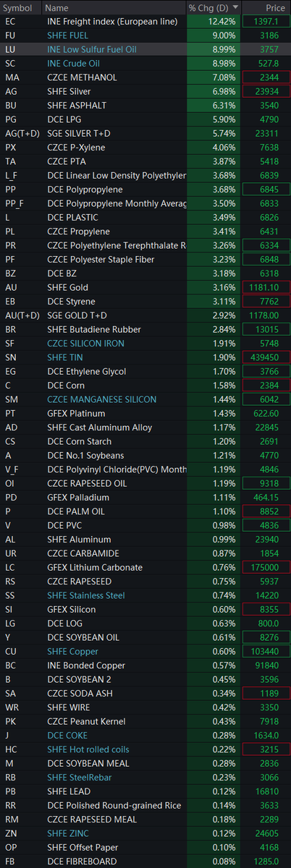Select SHFE ASPHALT row name
291x868 pixels.
click(77, 106)
